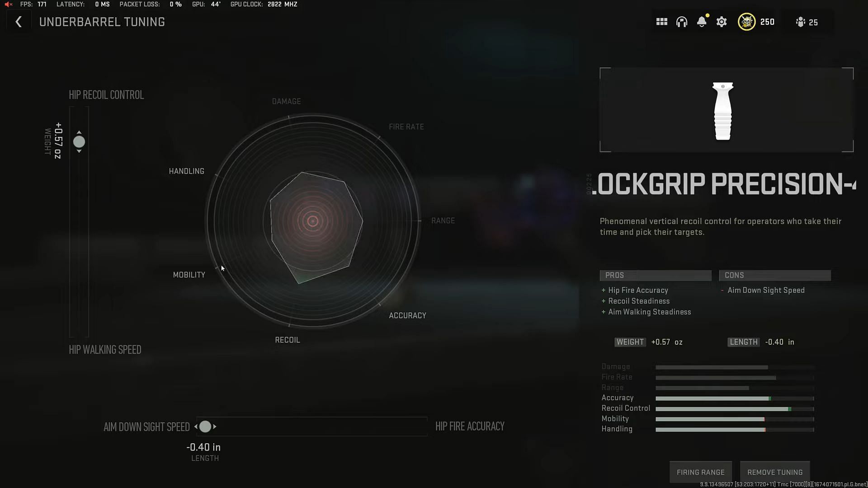Expand CONS section further details
Image resolution: width=868 pixels, height=488 pixels.
pyautogui.click(x=775, y=275)
